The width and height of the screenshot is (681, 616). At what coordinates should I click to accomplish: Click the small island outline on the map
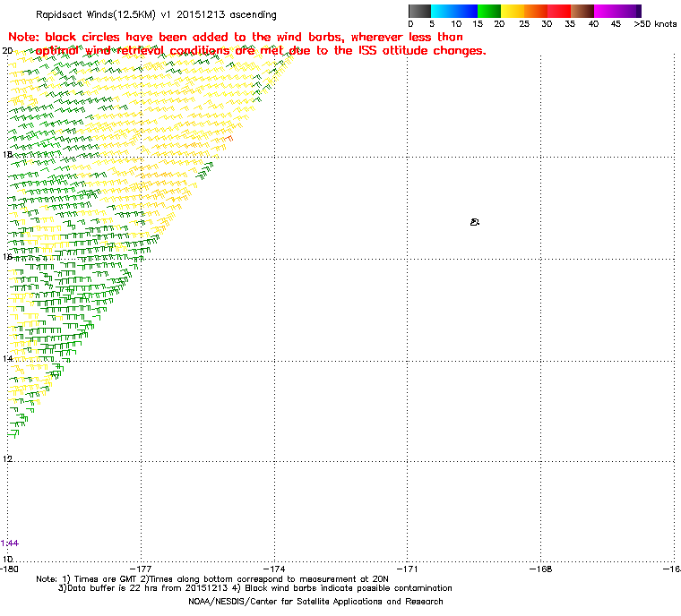(475, 222)
